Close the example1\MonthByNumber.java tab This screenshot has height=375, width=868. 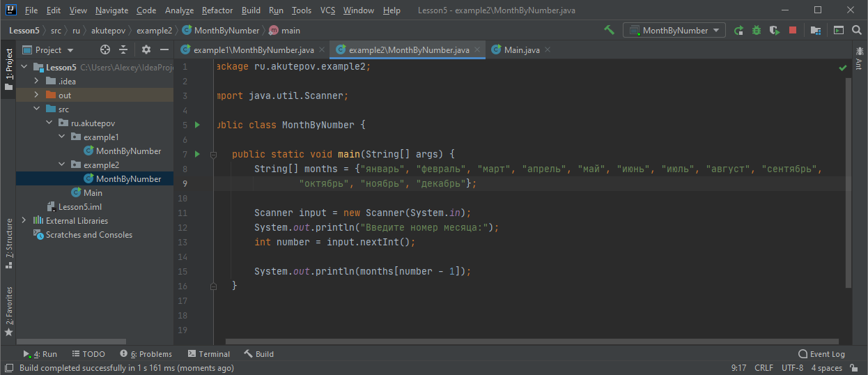322,50
